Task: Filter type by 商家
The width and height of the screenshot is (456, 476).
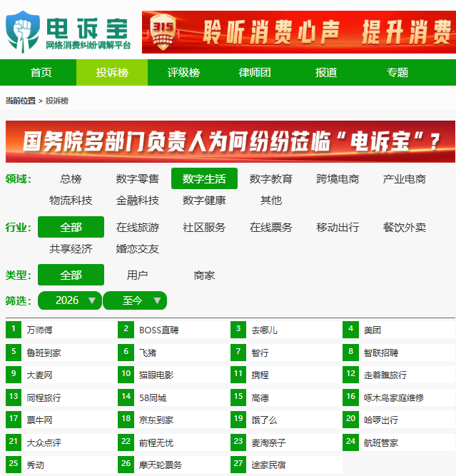Action: tap(204, 275)
